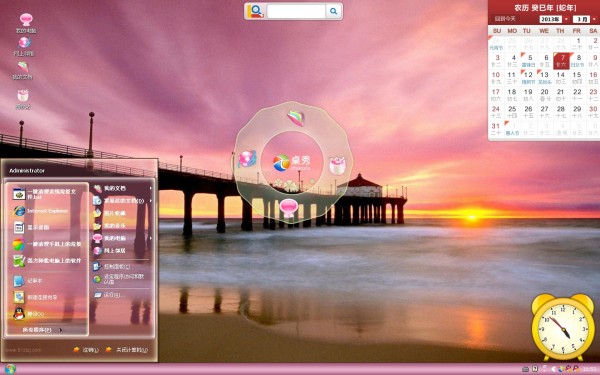
Task: Click the pink My Computer desktop icon
Action: [26, 23]
